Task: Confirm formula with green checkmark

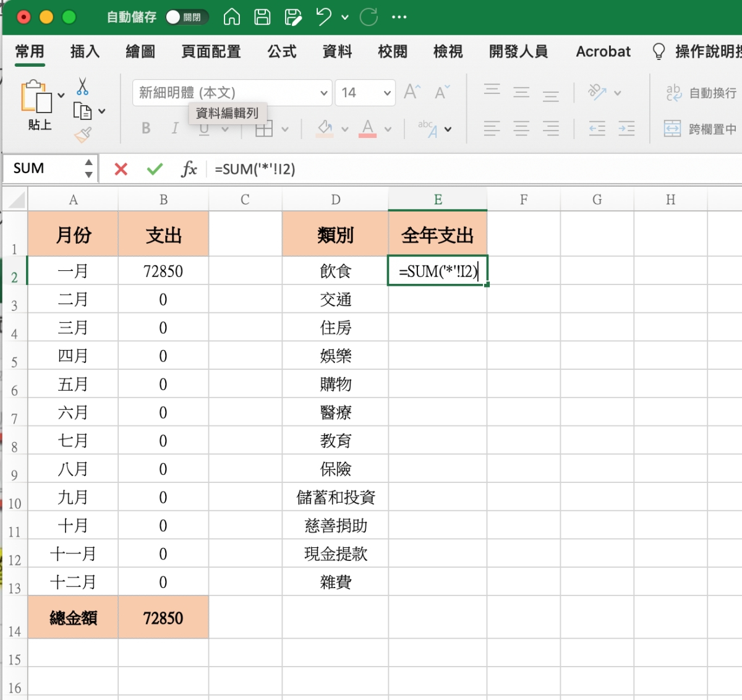Action: coord(155,169)
